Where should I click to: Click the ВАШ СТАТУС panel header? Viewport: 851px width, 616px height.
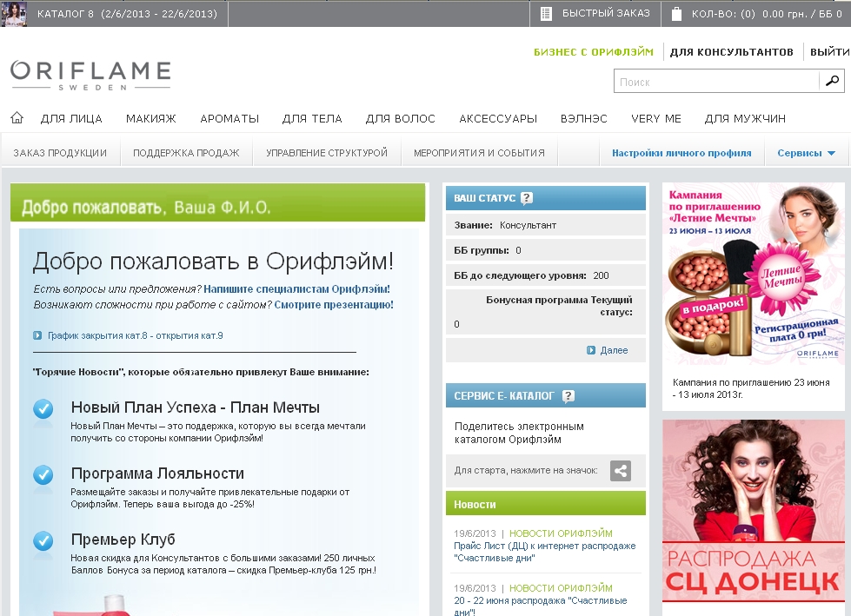coord(545,198)
